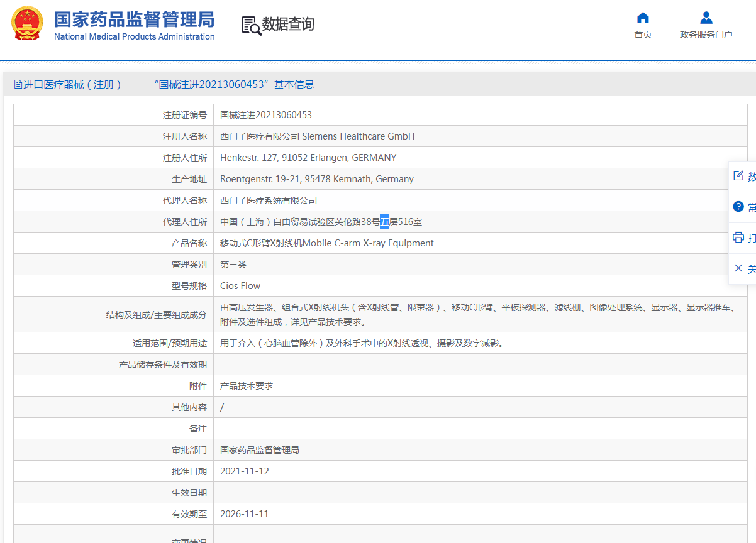This screenshot has height=543, width=756.
Task: Click the 代理人住所 label
Action: coord(185,222)
